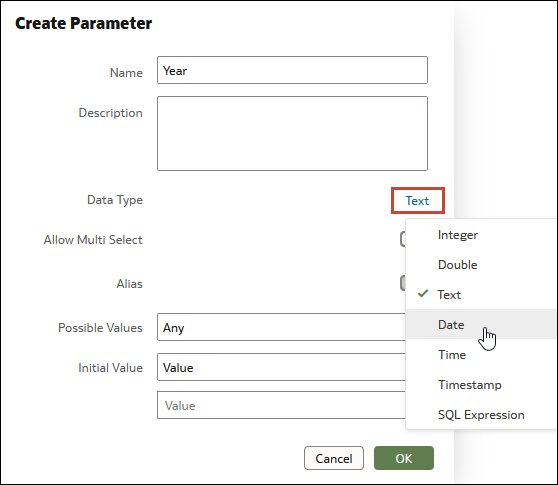Click the Cancel button
This screenshot has height=485, width=558.
click(334, 458)
